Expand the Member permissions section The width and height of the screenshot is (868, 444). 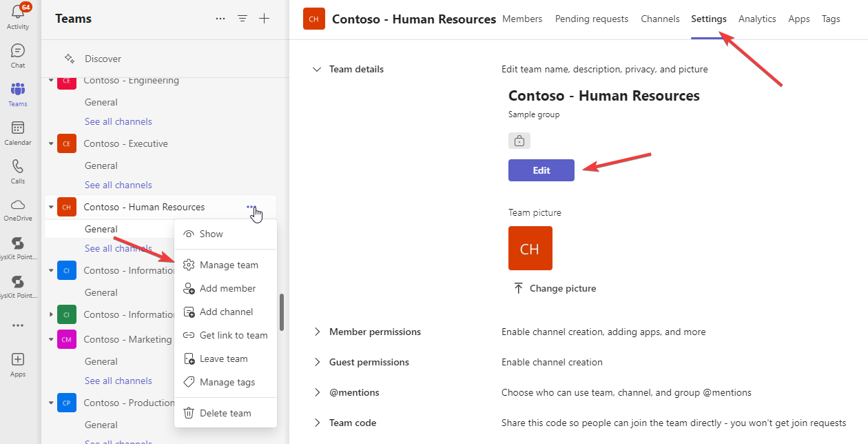click(317, 332)
